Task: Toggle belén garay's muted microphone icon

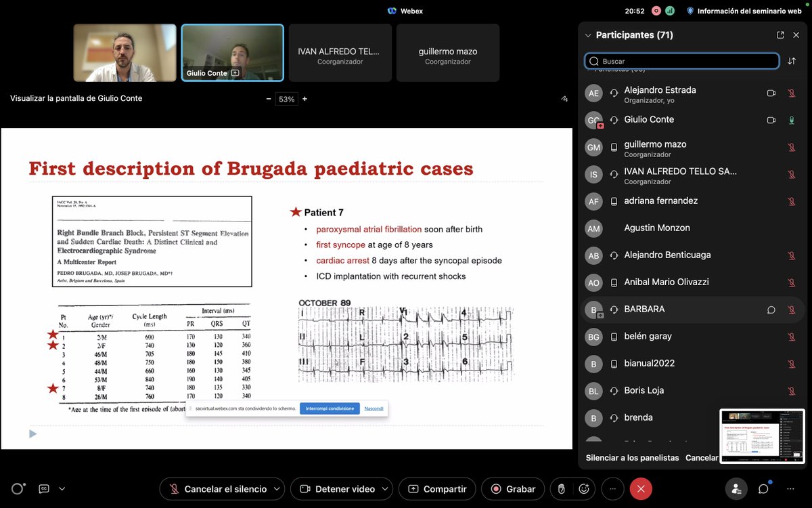Action: (792, 337)
